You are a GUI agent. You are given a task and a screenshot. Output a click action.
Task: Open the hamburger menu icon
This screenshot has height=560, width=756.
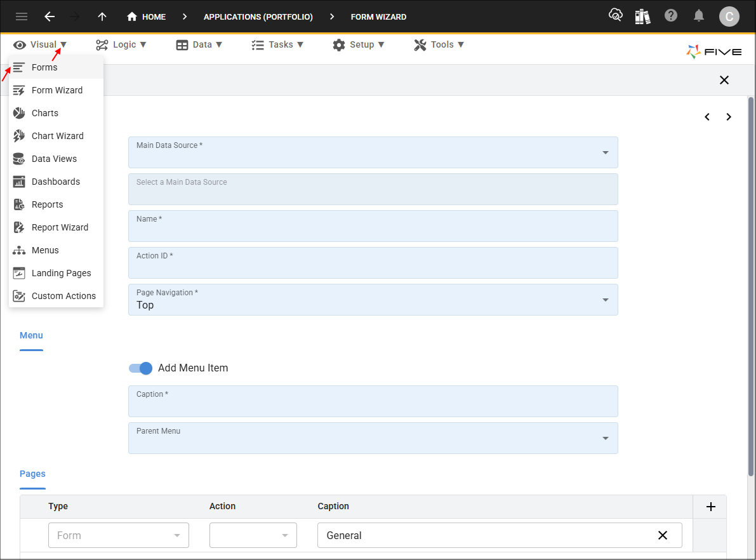coord(21,17)
